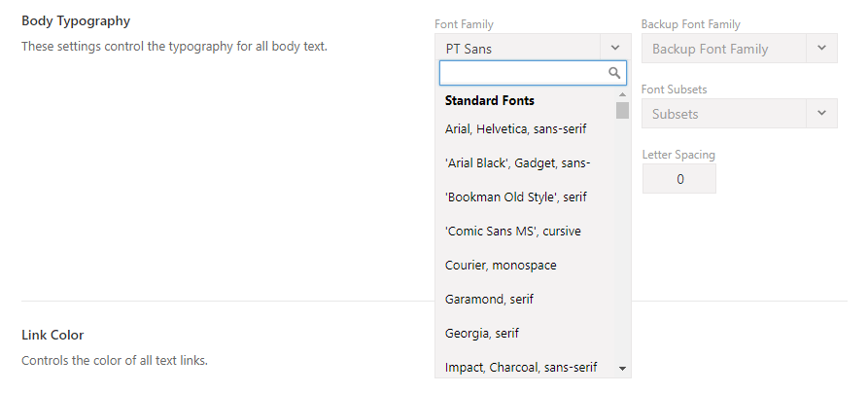Select Georgia, serif font option
The height and width of the screenshot is (394, 868).
(482, 333)
